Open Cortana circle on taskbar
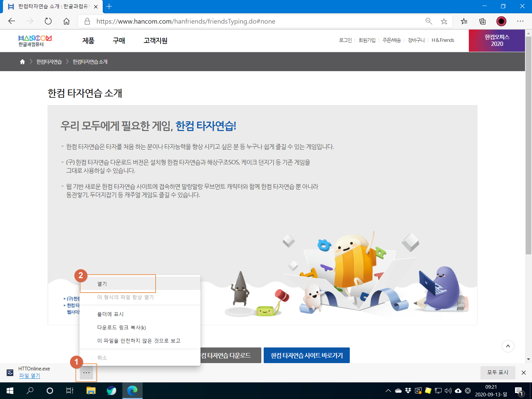The width and height of the screenshot is (532, 399). (x=50, y=391)
